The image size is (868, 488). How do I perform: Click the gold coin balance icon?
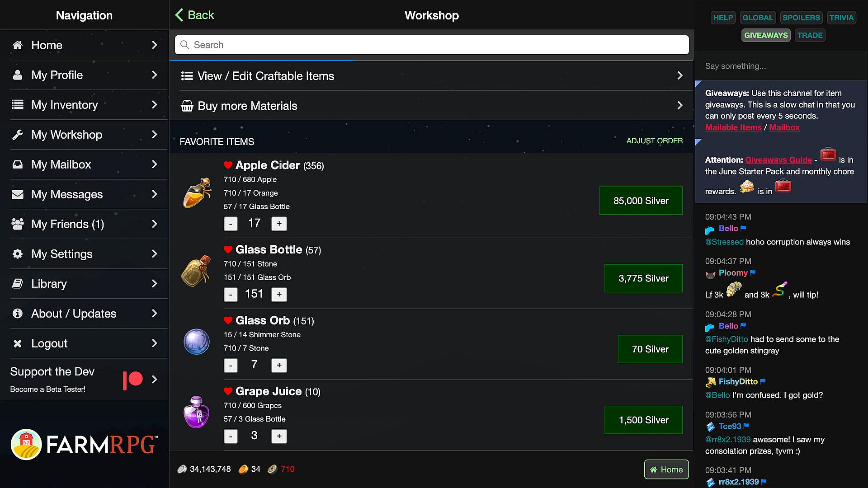click(x=243, y=469)
